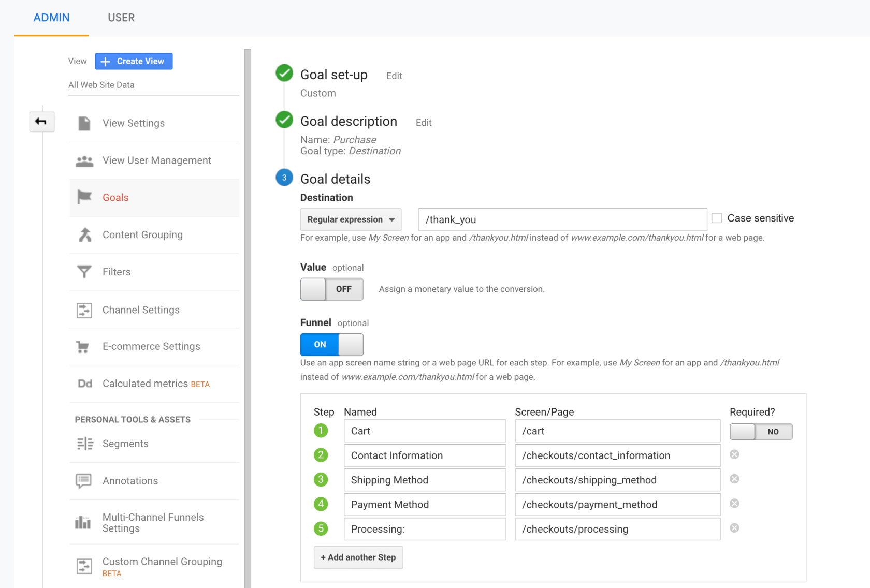This screenshot has width=870, height=588.
Task: Open E-commerce Settings cart icon
Action: point(83,347)
